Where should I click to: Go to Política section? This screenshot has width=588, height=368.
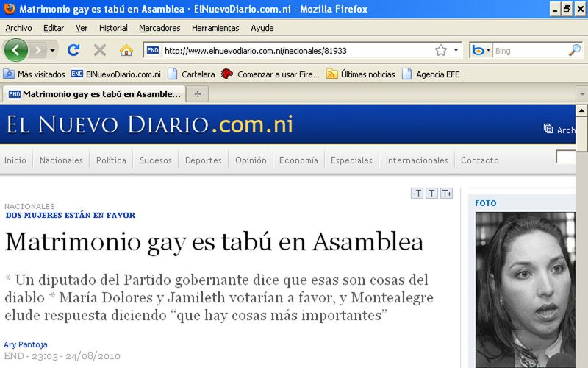pyautogui.click(x=111, y=160)
